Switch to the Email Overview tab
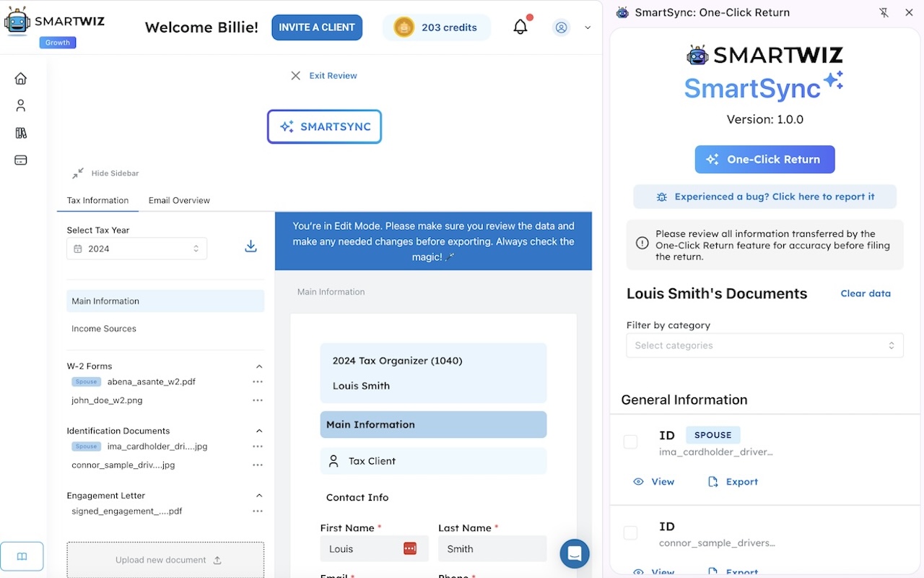 tap(179, 200)
